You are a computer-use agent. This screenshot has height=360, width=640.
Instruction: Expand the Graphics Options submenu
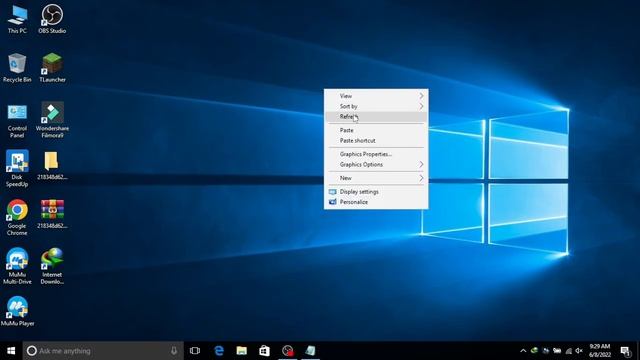pos(376,164)
